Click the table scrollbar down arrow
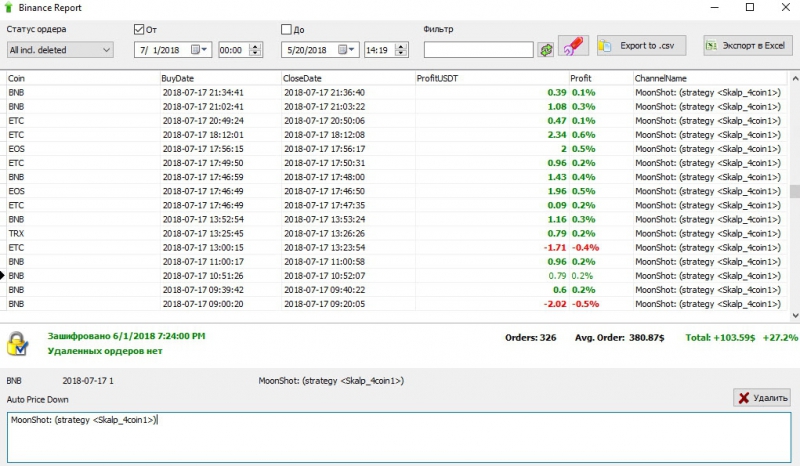The image size is (800, 466). [795, 315]
